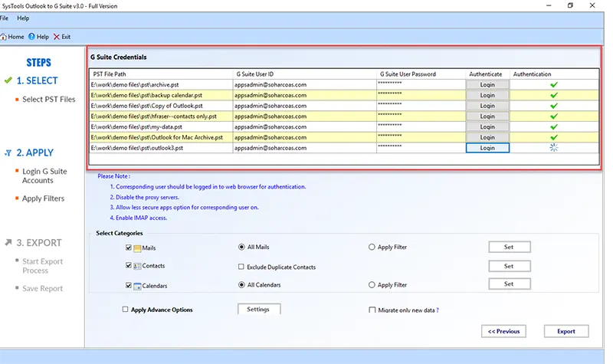The width and height of the screenshot is (613, 364).
Task: Select Apply Filter radio for Mails
Action: click(x=372, y=247)
